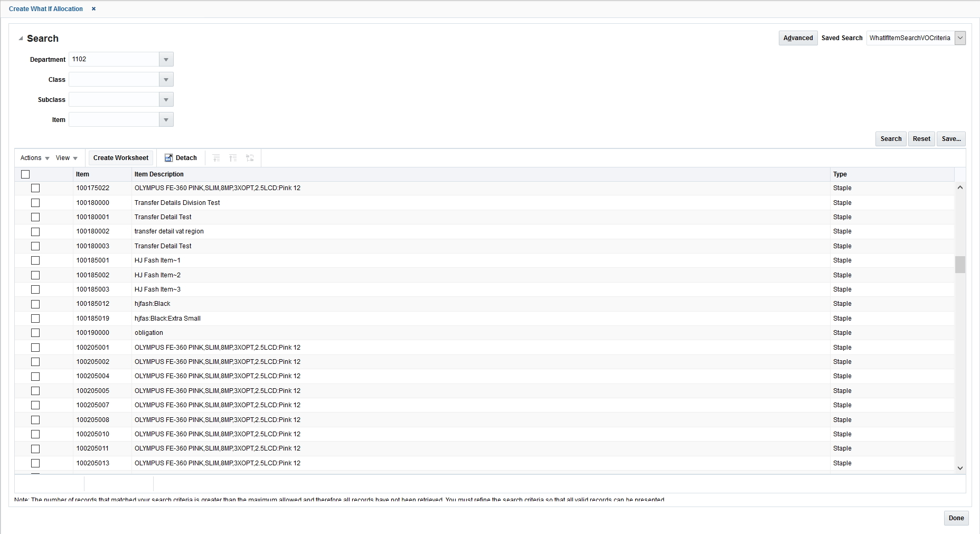This screenshot has width=980, height=534.
Task: Click the Advanced button
Action: point(798,38)
